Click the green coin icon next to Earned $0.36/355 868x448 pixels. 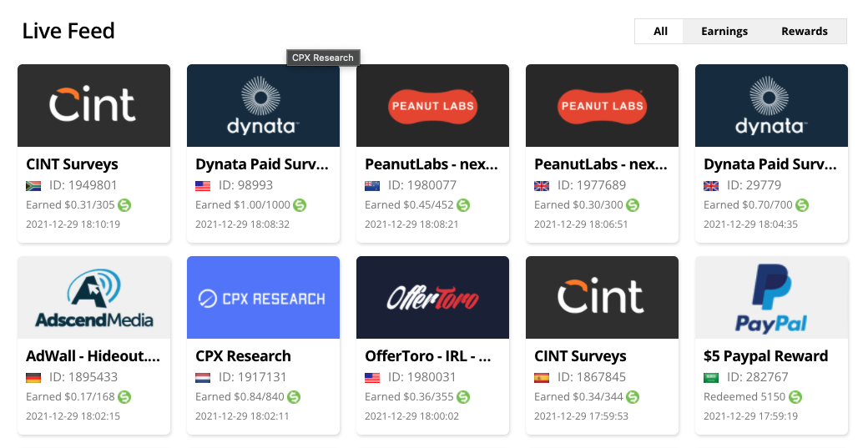463,396
